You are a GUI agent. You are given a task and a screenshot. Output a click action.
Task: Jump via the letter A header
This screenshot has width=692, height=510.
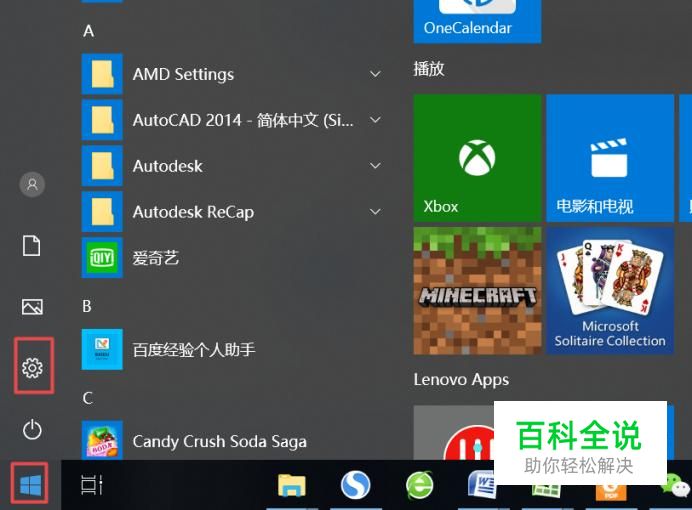pyautogui.click(x=88, y=31)
